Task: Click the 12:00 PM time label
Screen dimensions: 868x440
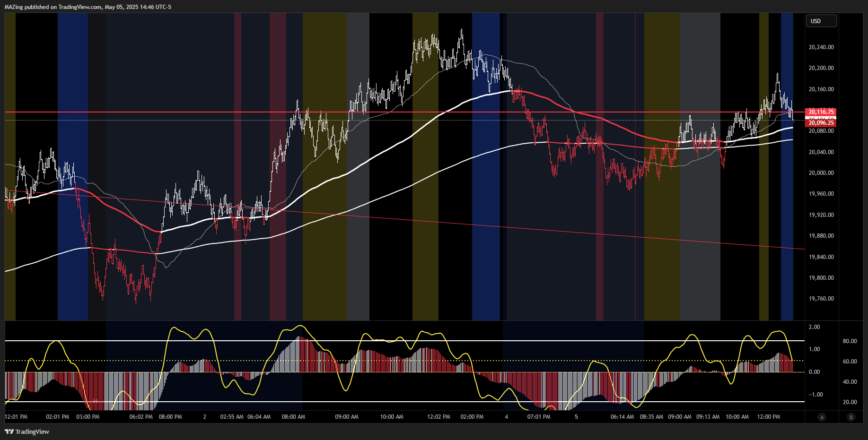Action: pyautogui.click(x=769, y=417)
